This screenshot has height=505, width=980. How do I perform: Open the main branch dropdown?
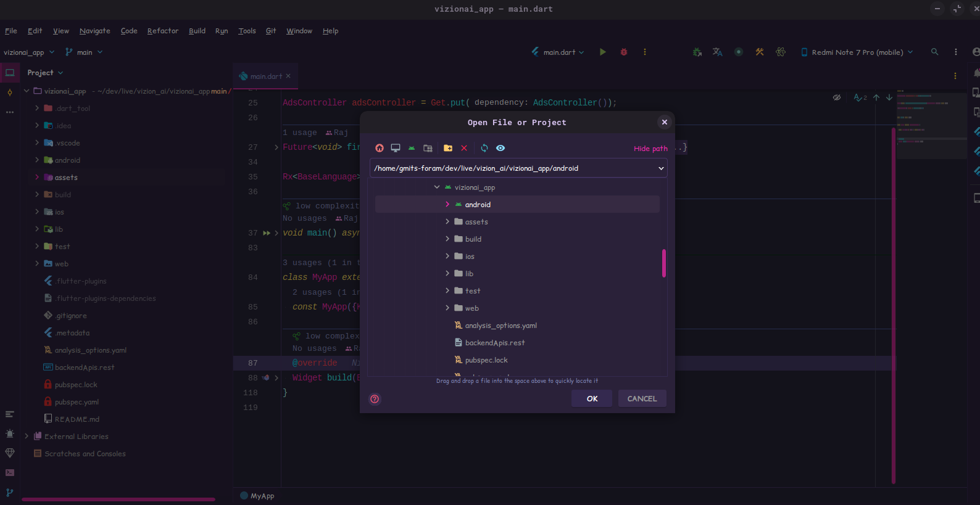84,52
